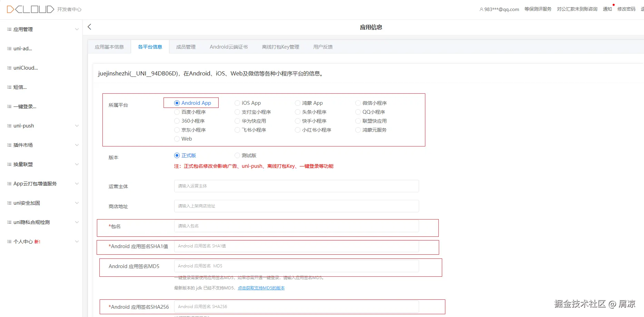The height and width of the screenshot is (317, 644).
Task: Switch to the 各平台信息 tab
Action: tap(150, 47)
